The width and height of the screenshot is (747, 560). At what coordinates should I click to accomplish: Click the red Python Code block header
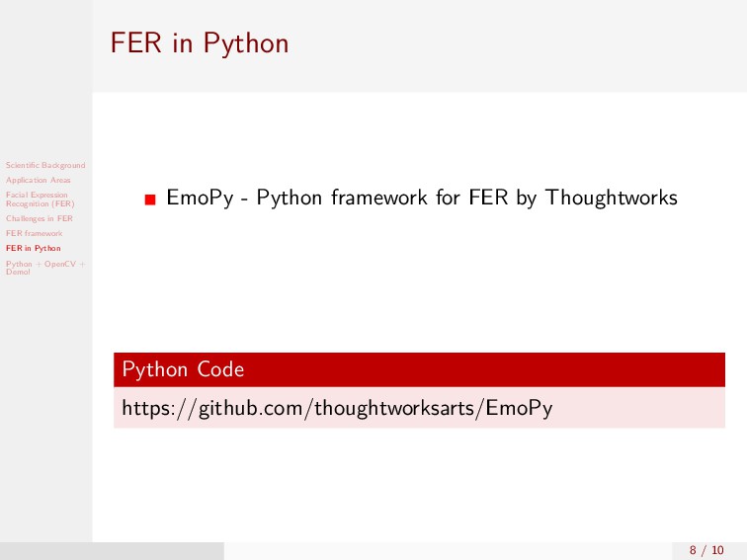[x=419, y=369]
